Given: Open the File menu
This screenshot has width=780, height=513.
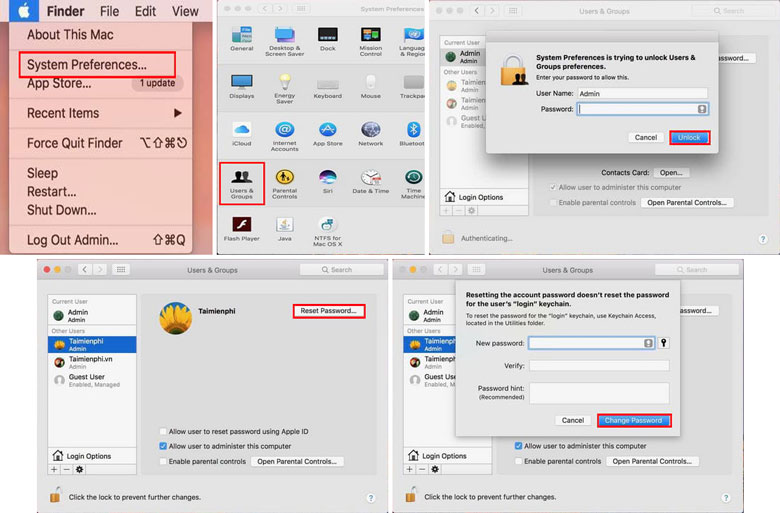Looking at the screenshot, I should click(x=109, y=11).
